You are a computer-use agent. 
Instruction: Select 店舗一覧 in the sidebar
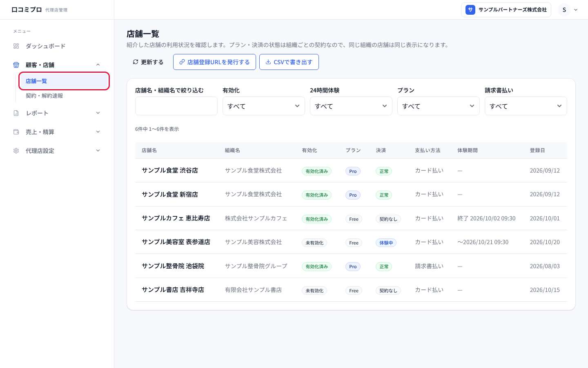tap(64, 81)
